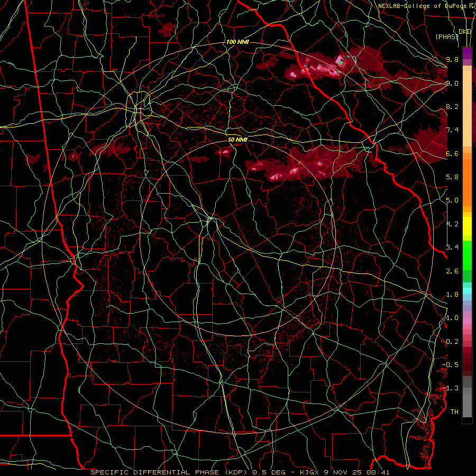Pick the purple segment at color bar top
Screen dimensions: 476x476
[467, 53]
